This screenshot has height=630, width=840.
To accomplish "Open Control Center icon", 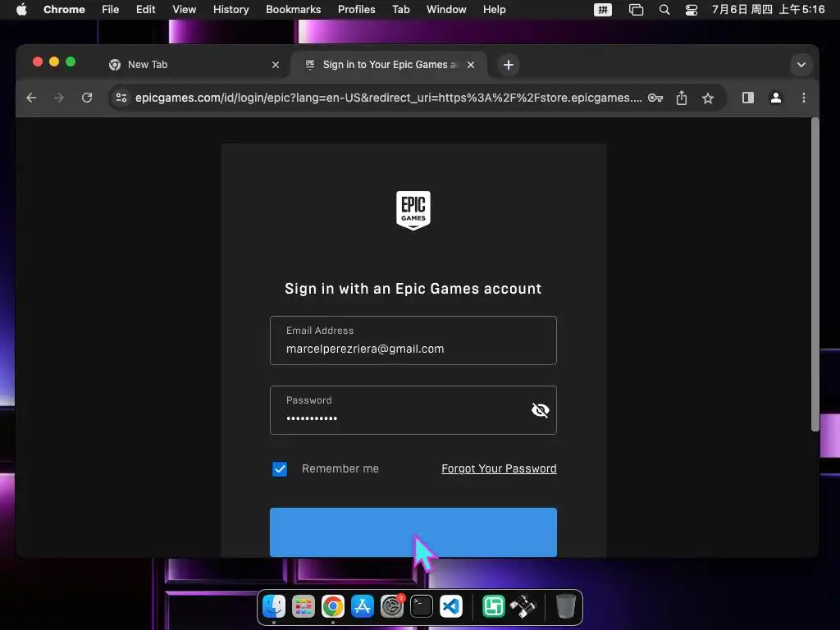I will point(692,10).
